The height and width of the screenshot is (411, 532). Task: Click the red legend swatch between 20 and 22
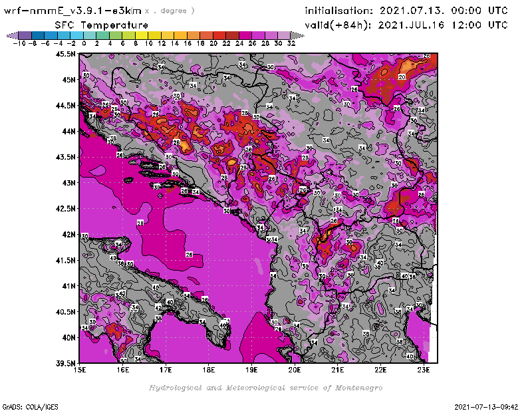(x=219, y=36)
